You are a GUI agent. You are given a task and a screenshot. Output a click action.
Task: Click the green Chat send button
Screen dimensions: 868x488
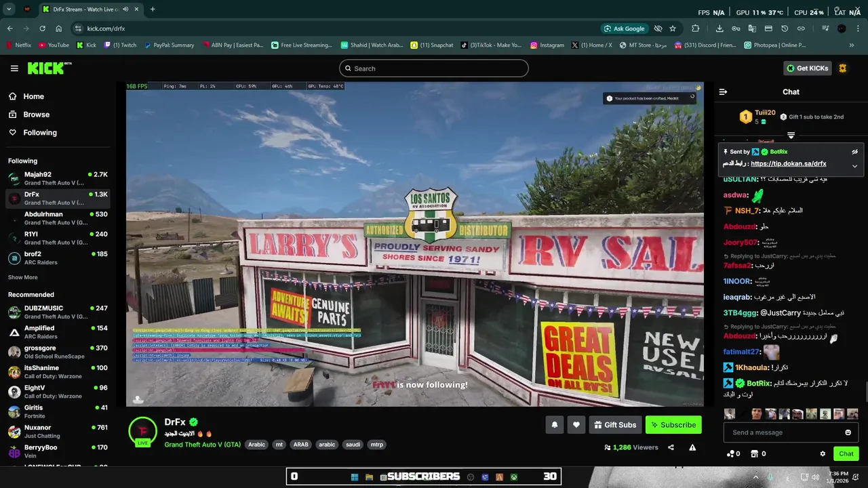(x=846, y=454)
